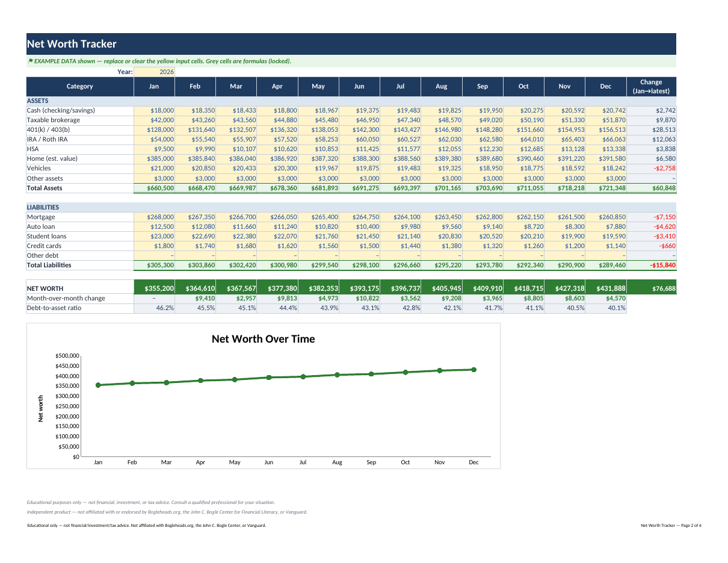This screenshot has height=563, width=728.
Task: Select Auto loan Dec value $7,880
Action: point(605,226)
